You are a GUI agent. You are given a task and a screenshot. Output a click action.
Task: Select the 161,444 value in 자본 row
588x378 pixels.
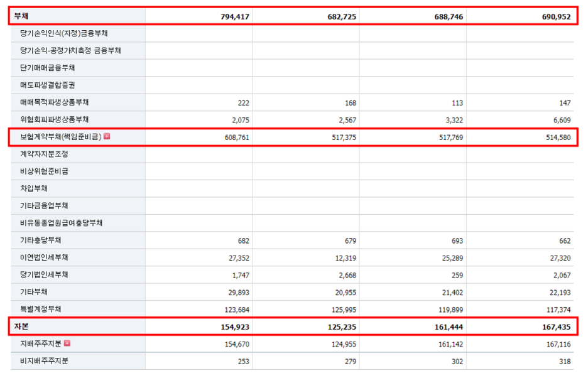pos(449,327)
